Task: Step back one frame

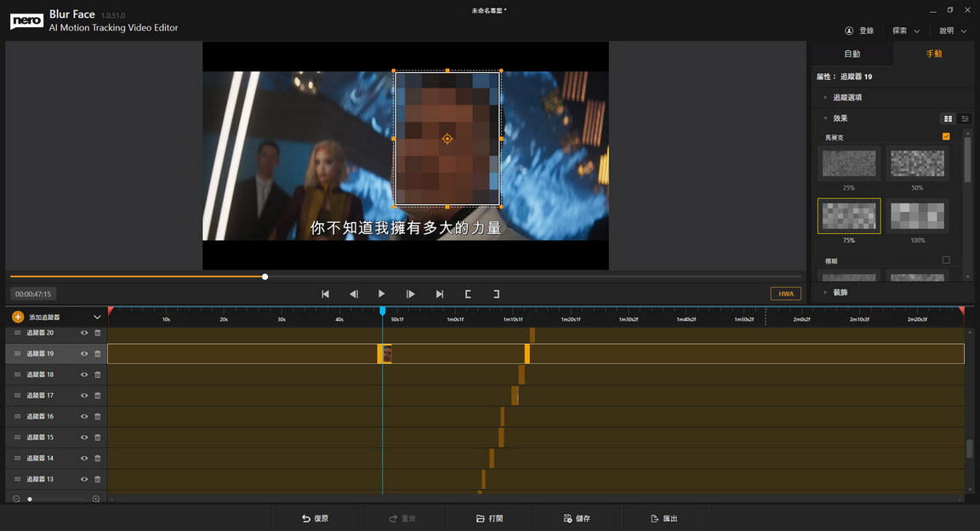Action: point(353,294)
